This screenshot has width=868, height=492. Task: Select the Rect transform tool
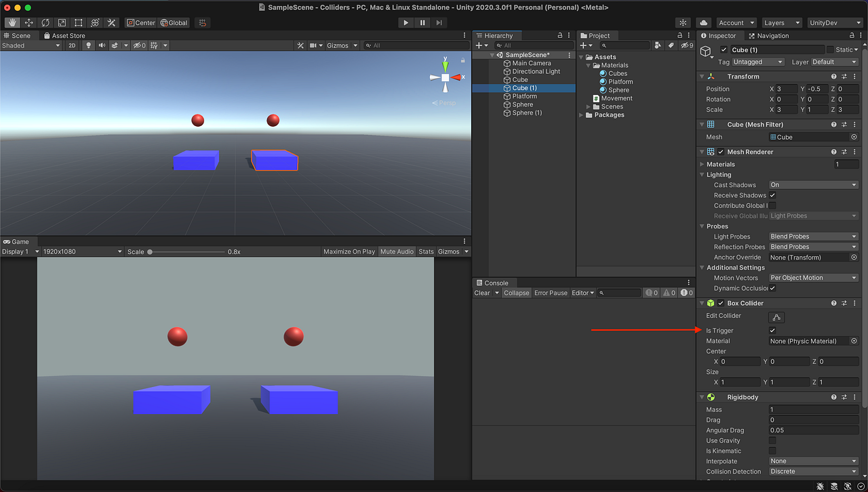point(77,22)
